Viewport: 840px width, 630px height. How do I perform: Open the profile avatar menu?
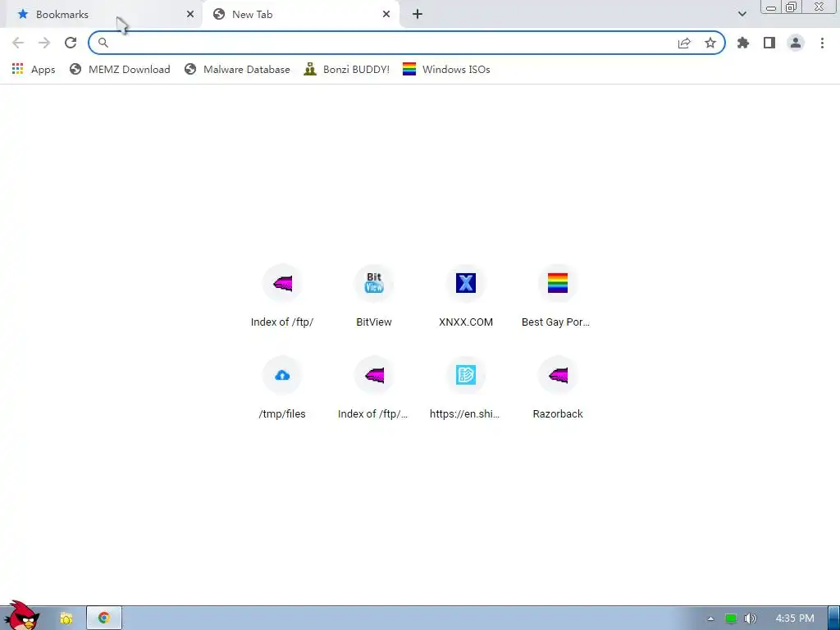tap(796, 43)
